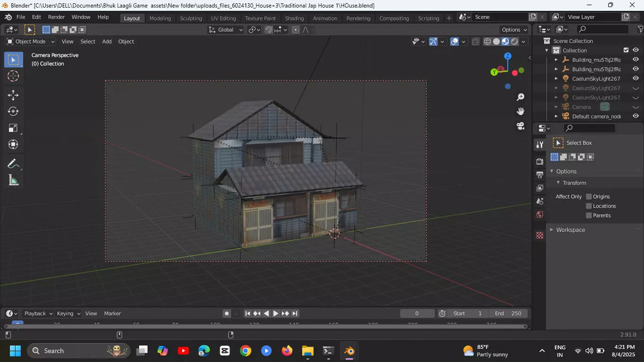Open the Playback popover in timeline
Image resolution: width=644 pixels, height=362 pixels.
[x=38, y=313]
